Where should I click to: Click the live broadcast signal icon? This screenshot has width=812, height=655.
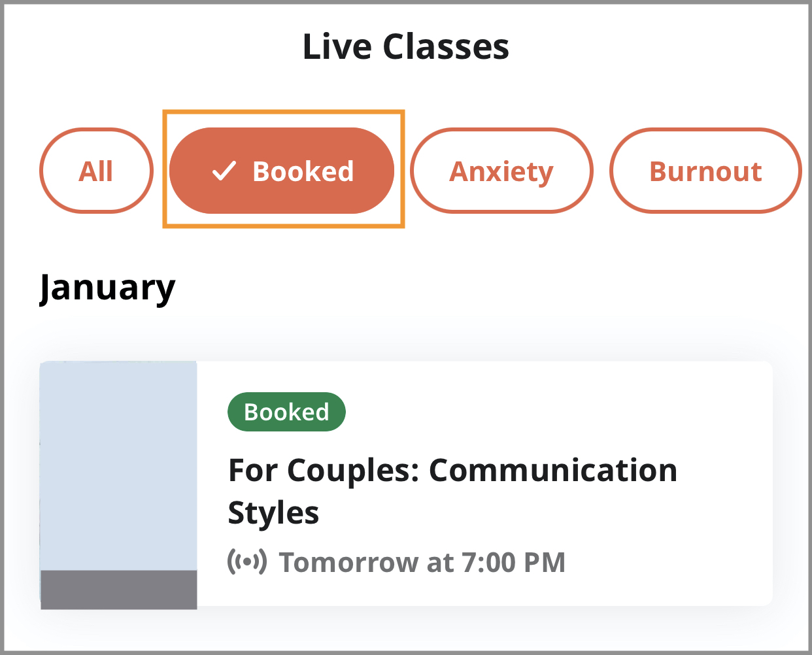(247, 562)
